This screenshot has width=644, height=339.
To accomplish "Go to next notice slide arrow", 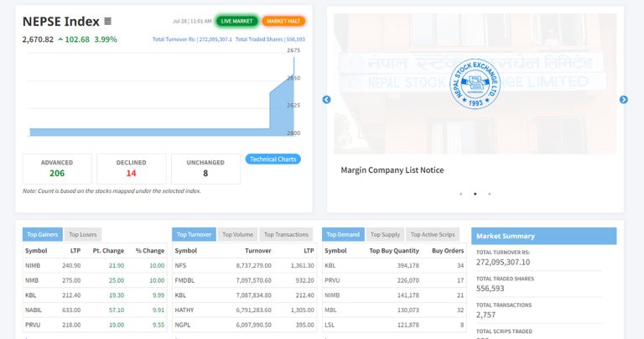I will coord(623,100).
